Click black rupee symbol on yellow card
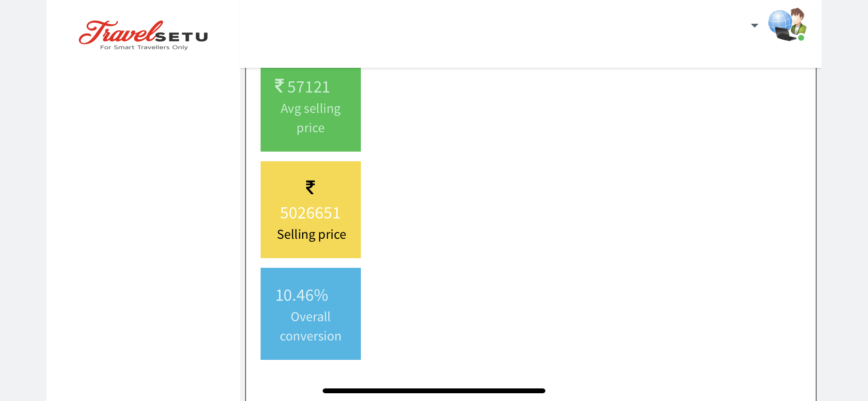The image size is (868, 401). (310, 187)
